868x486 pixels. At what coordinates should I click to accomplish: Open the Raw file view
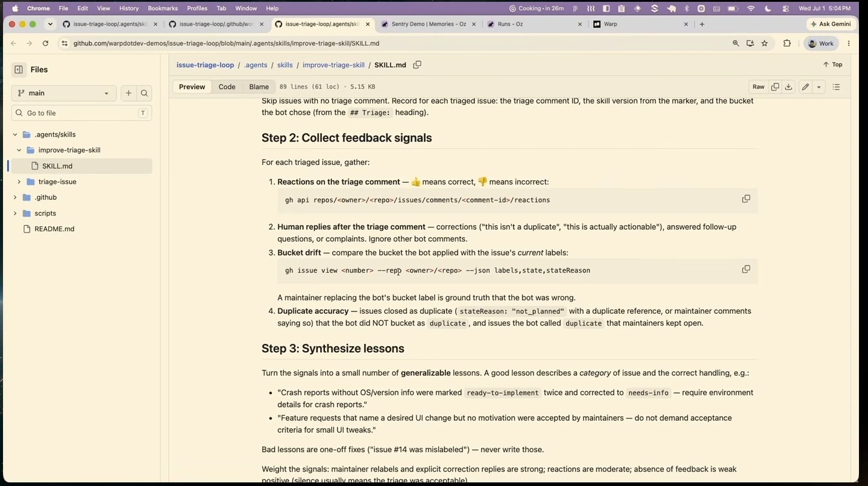(758, 87)
